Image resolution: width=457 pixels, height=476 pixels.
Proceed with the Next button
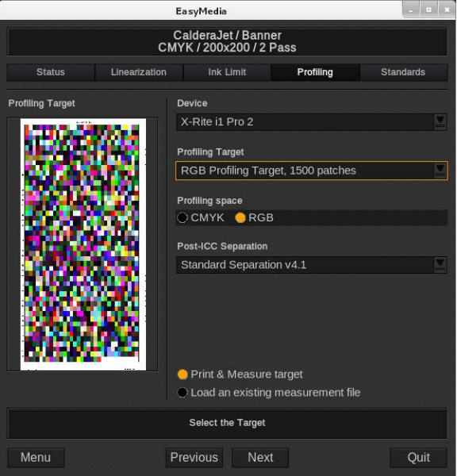tap(260, 458)
